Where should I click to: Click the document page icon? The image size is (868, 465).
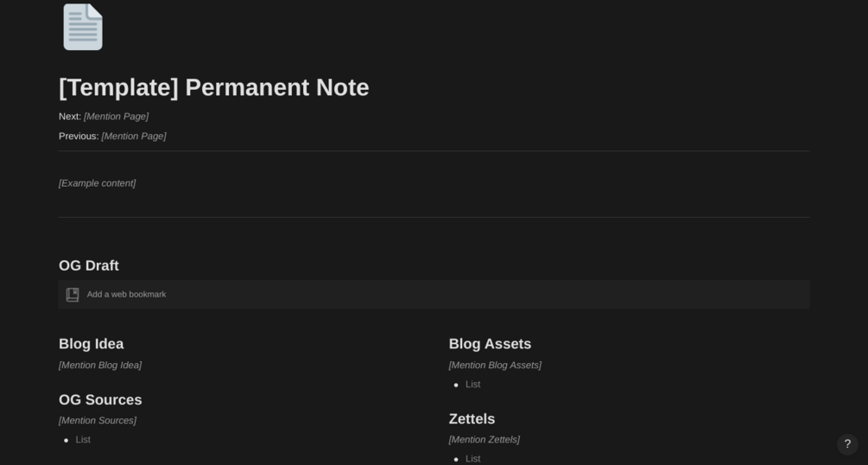pyautogui.click(x=83, y=27)
